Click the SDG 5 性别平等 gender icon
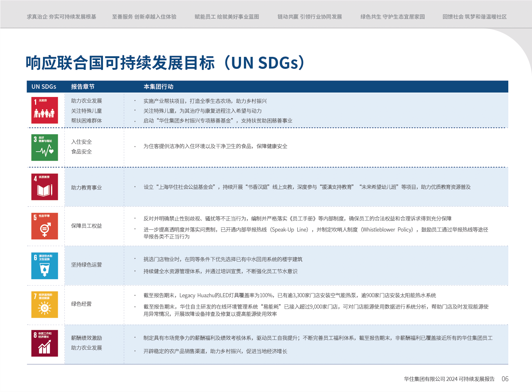Viewport: 532px width, 392px height. 45,226
